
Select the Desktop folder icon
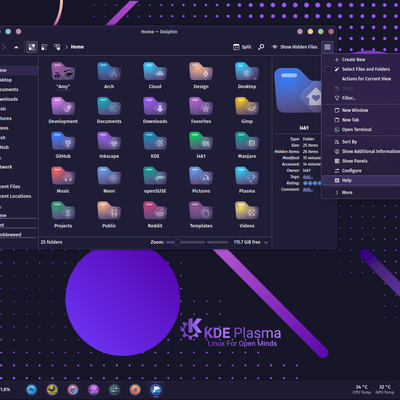point(247,71)
